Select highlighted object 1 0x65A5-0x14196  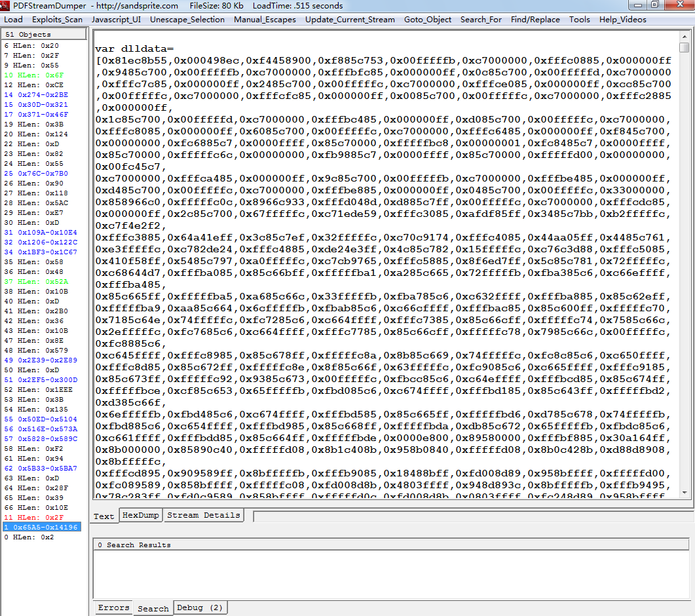point(42,528)
